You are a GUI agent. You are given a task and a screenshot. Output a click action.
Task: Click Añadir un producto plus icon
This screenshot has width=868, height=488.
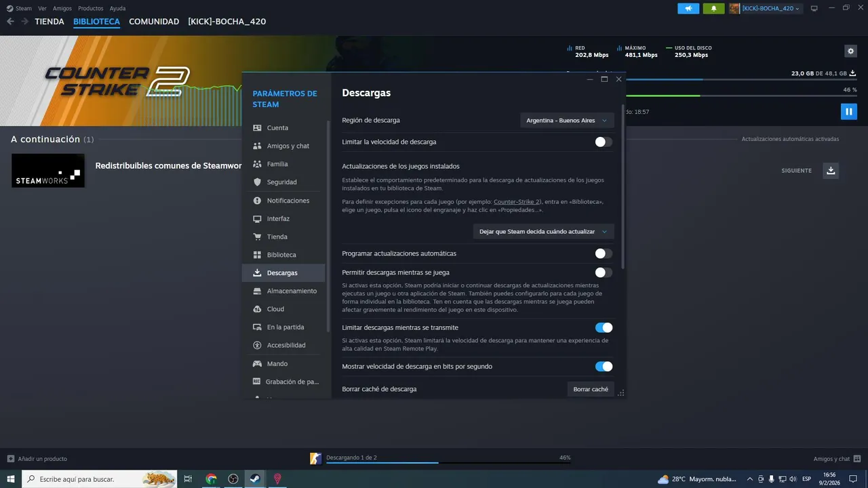(10, 459)
